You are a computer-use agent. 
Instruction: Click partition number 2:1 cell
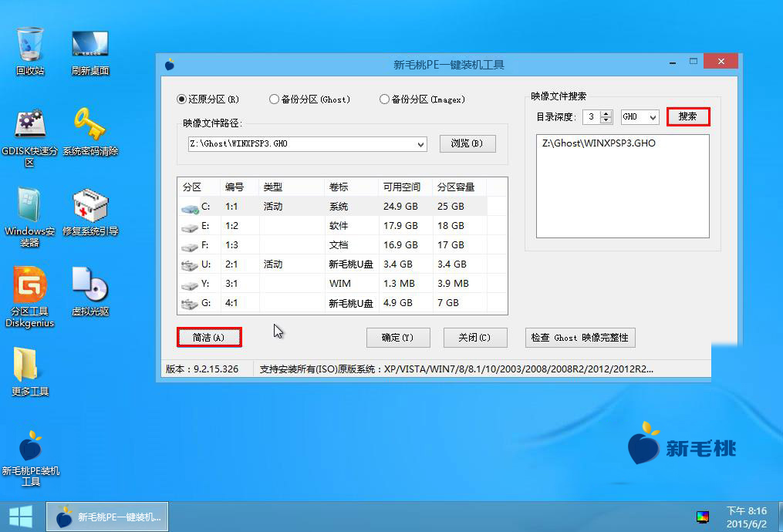tap(231, 264)
